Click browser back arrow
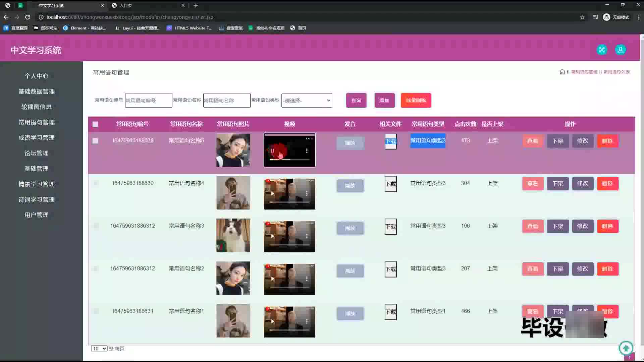The width and height of the screenshot is (644, 362). click(6, 17)
